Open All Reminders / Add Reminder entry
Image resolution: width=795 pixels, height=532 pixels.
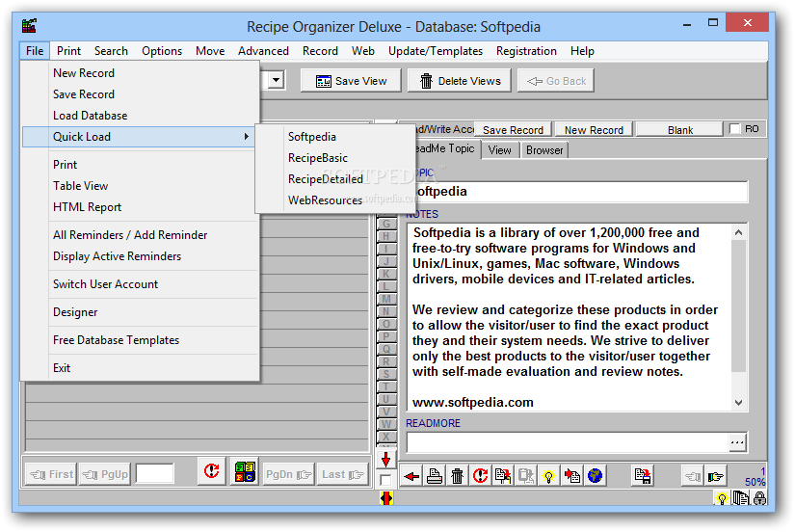(x=141, y=235)
